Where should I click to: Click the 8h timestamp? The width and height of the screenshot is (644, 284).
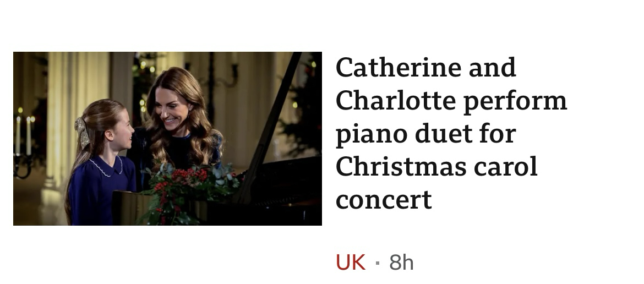coord(401,263)
